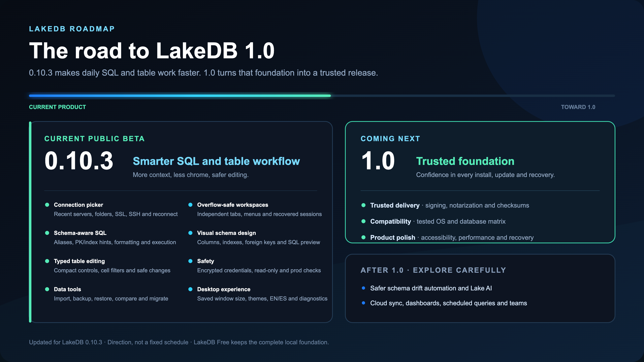The height and width of the screenshot is (362, 644).
Task: Click the green bullet beside 'Product polish'
Action: (363, 237)
